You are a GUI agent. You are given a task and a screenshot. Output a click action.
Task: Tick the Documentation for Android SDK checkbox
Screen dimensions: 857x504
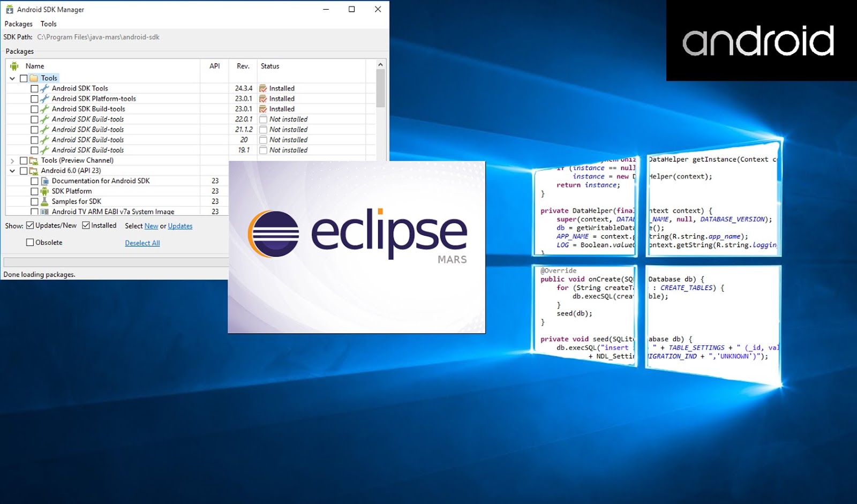coord(34,181)
